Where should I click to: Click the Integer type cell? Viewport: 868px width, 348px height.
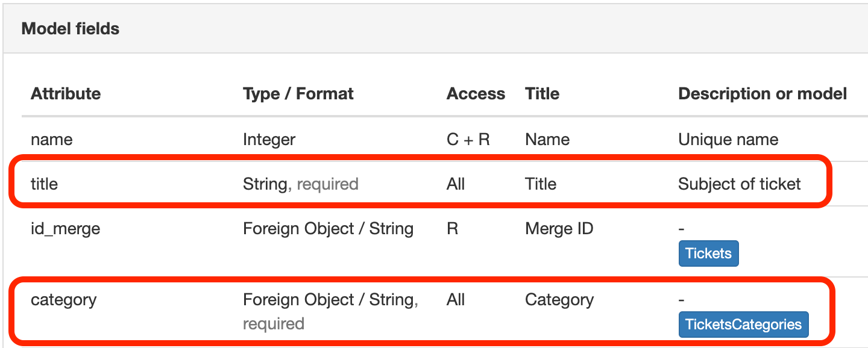pyautogui.click(x=269, y=140)
